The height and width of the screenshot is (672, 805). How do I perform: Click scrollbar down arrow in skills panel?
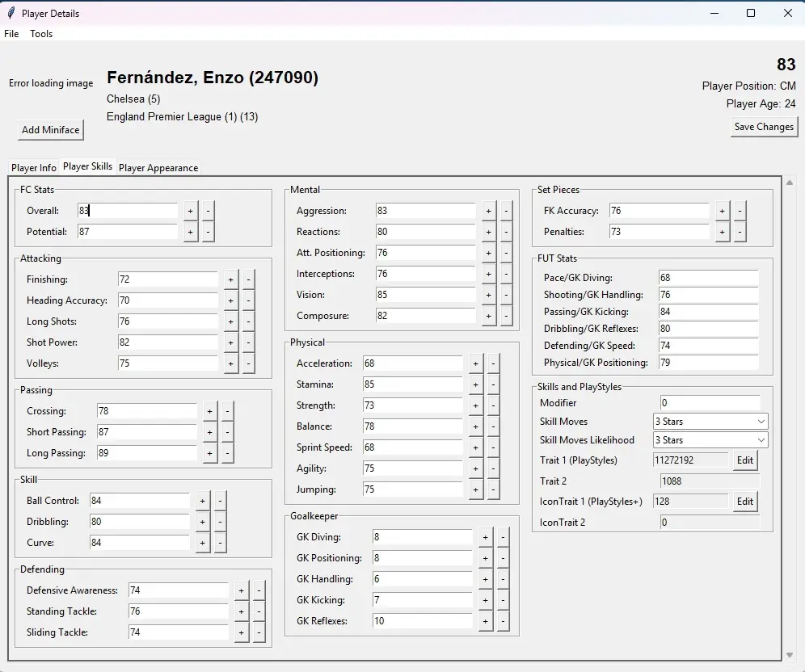790,655
